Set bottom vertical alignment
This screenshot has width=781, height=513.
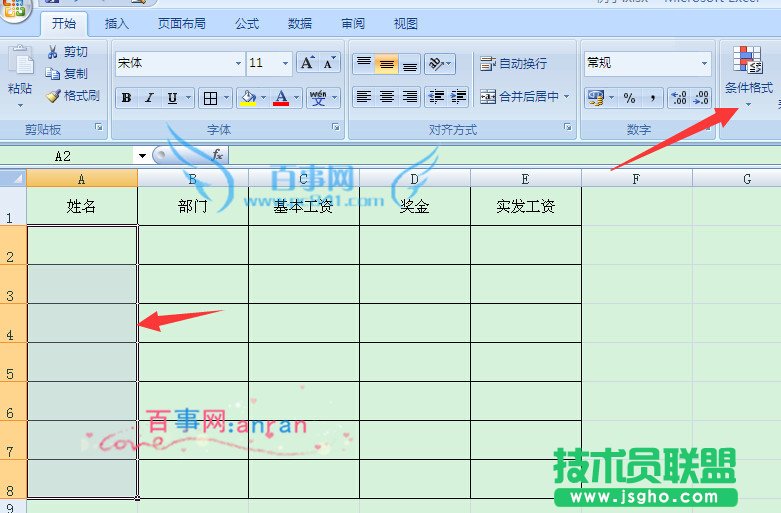click(410, 64)
